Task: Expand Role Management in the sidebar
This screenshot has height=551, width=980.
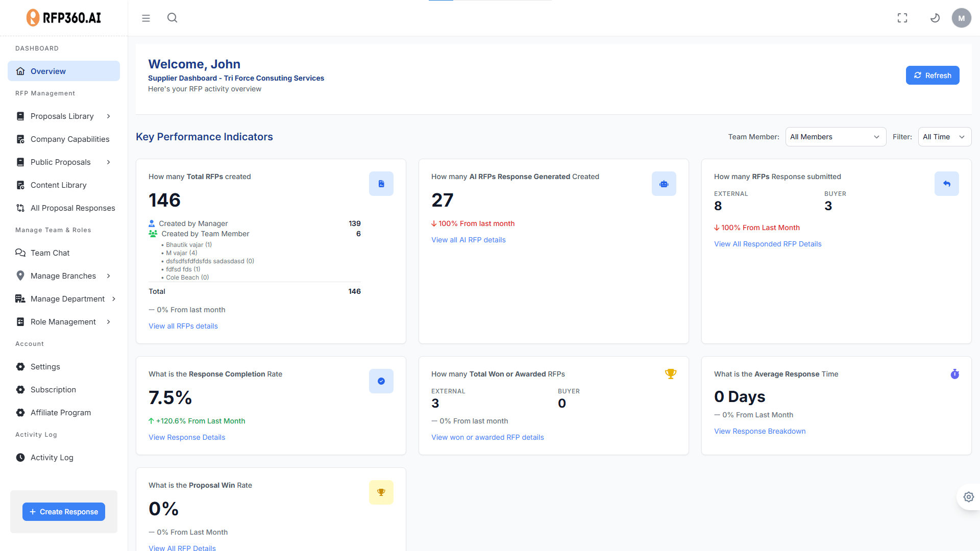Action: [x=63, y=322]
